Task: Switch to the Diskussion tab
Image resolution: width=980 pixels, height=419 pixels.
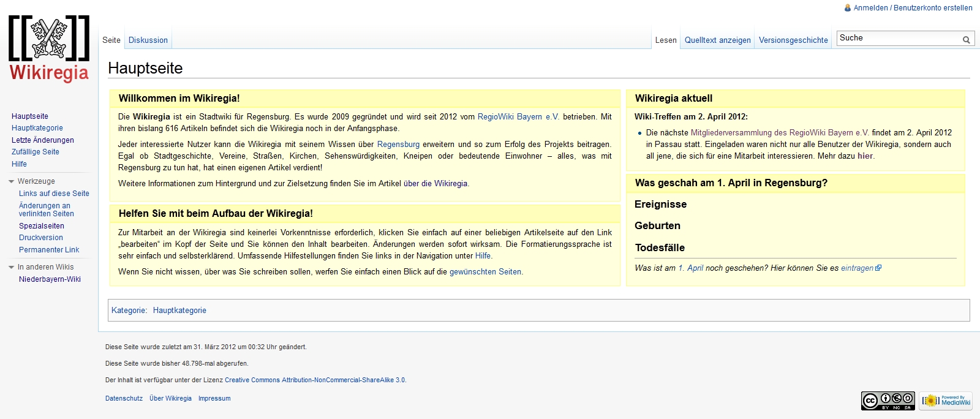Action: pos(148,40)
